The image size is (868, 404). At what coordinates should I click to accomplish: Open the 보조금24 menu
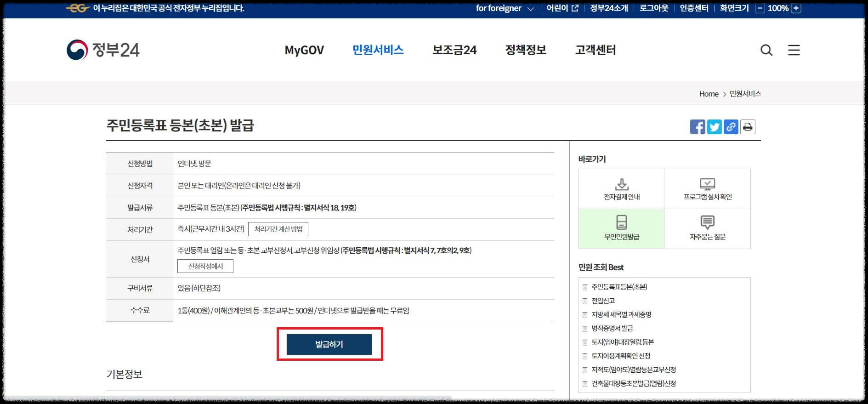click(454, 50)
